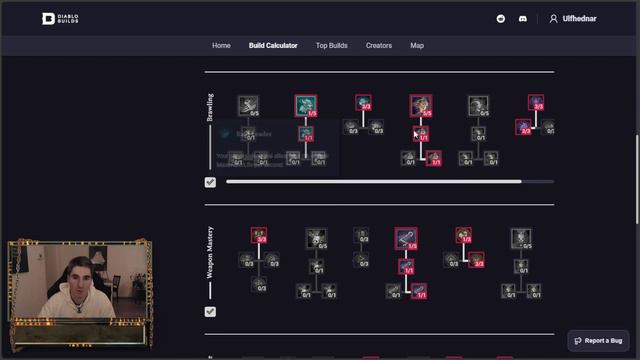Select the red 3/3 Weapon Mastery passive
Screen dimensions: 640x360
coord(259,235)
